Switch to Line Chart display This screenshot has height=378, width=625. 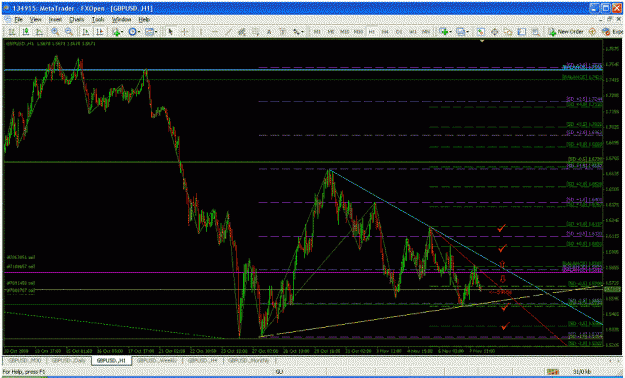pyautogui.click(x=39, y=32)
